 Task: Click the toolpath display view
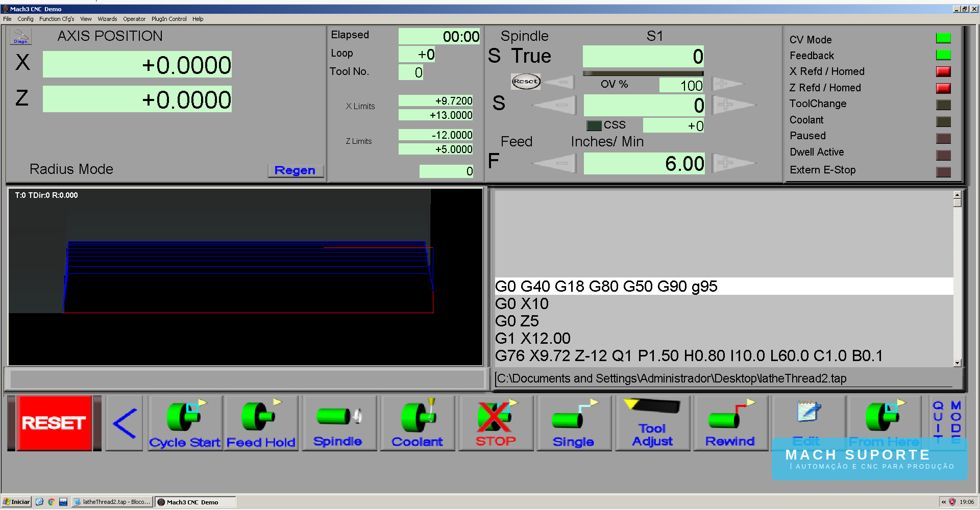[x=246, y=277]
